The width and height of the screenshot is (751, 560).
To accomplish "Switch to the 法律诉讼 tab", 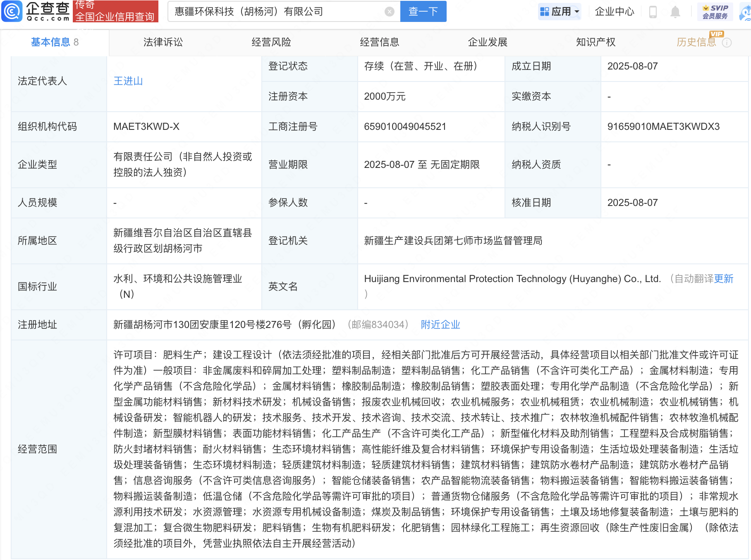I will coord(163,42).
